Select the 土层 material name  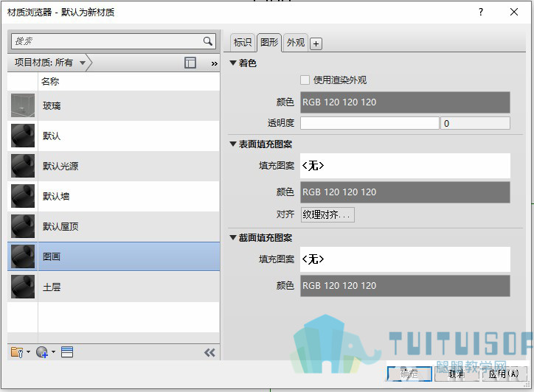[52, 287]
